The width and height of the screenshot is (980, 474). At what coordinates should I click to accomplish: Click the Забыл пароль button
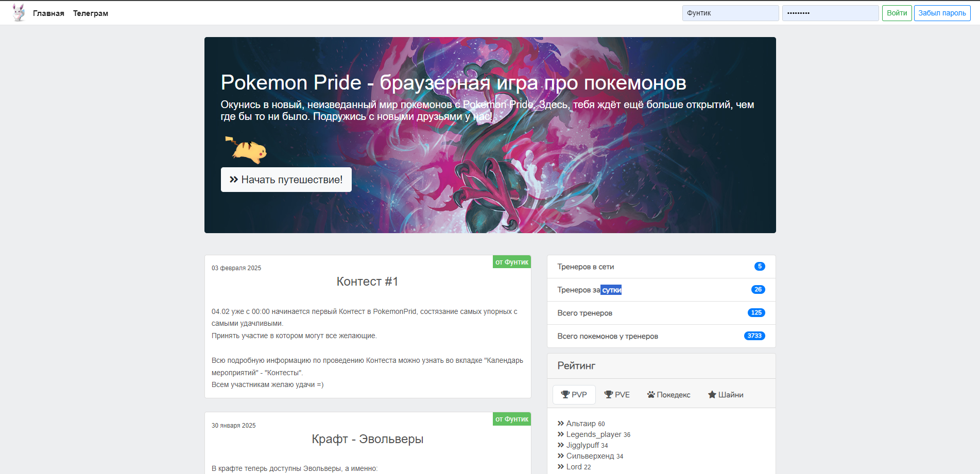[942, 13]
